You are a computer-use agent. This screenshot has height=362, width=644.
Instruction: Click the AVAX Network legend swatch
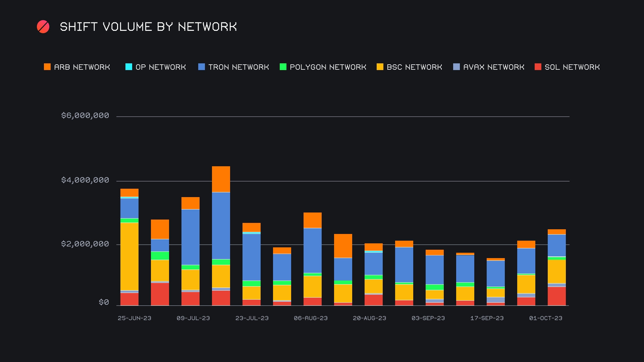(457, 67)
